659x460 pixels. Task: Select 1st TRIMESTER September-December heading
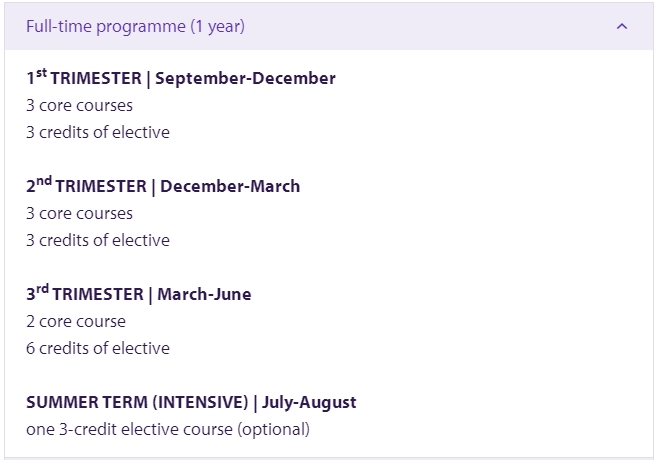pyautogui.click(x=181, y=77)
